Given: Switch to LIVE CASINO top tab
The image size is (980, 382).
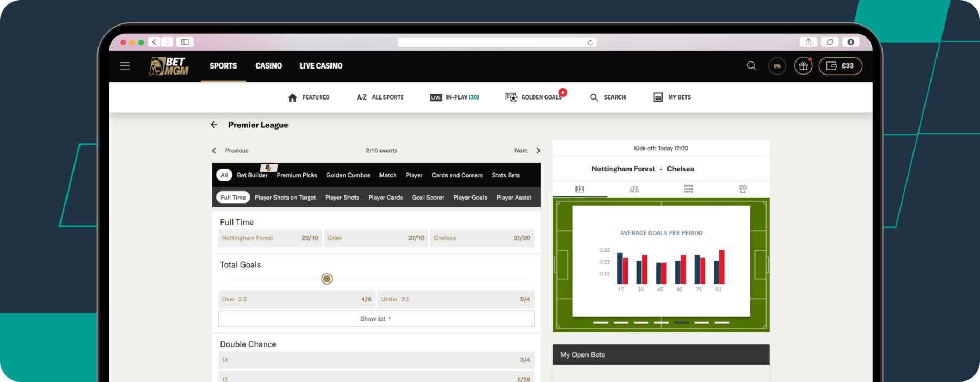Looking at the screenshot, I should (x=321, y=66).
